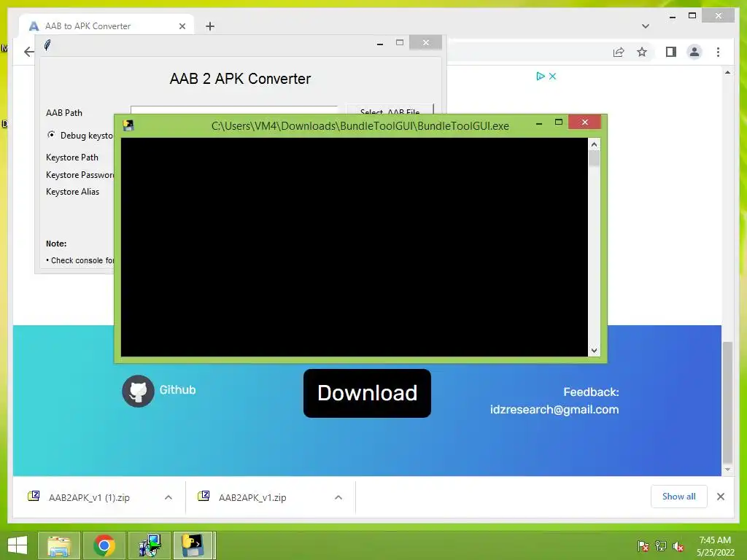Click the idzresearch@gmail.com feedback email
Image resolution: width=747 pixels, height=560 pixels.
pos(554,410)
